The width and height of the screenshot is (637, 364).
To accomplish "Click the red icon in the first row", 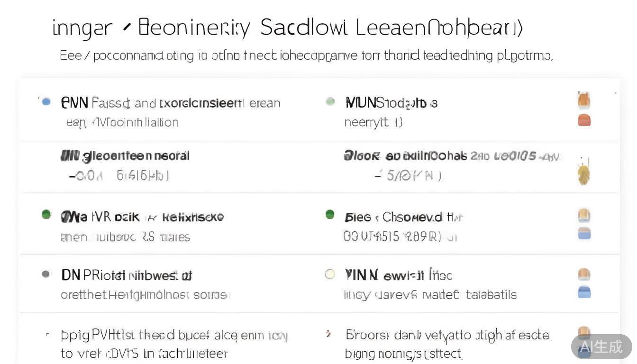I will tap(584, 120).
